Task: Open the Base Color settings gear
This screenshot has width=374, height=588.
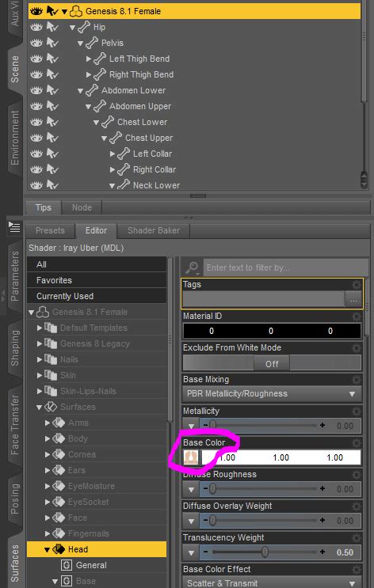Action: click(356, 443)
